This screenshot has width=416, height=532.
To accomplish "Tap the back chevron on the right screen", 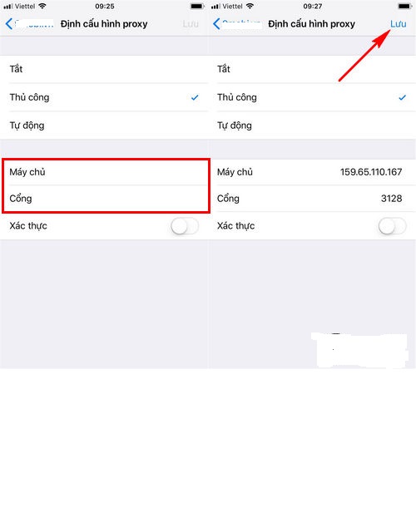I will (x=216, y=24).
